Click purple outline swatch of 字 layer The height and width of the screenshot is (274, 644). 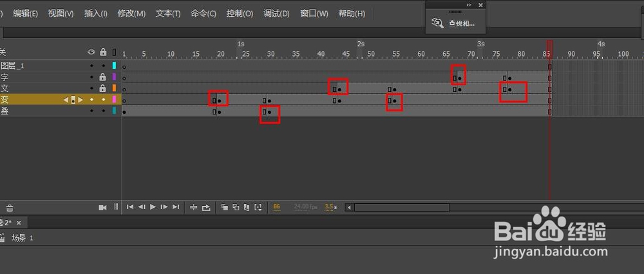115,77
